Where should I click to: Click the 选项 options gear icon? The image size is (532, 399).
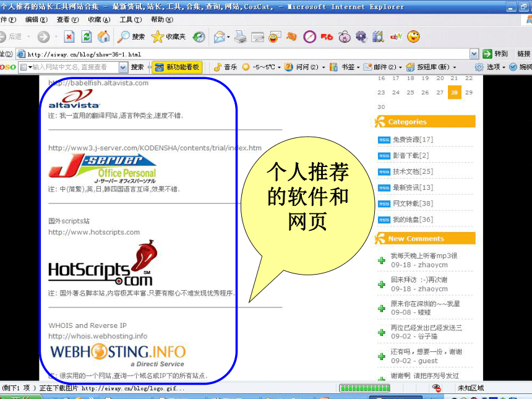pos(479,67)
